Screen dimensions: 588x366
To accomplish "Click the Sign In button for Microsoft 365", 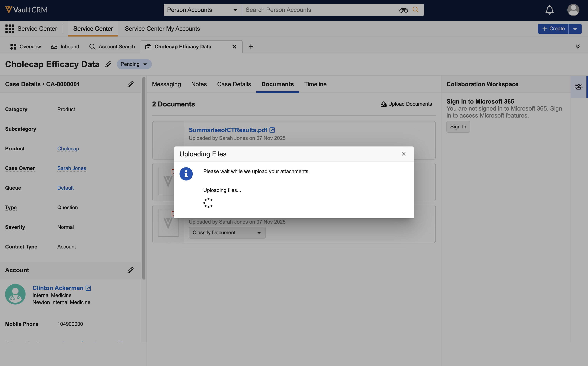I will pyautogui.click(x=458, y=127).
